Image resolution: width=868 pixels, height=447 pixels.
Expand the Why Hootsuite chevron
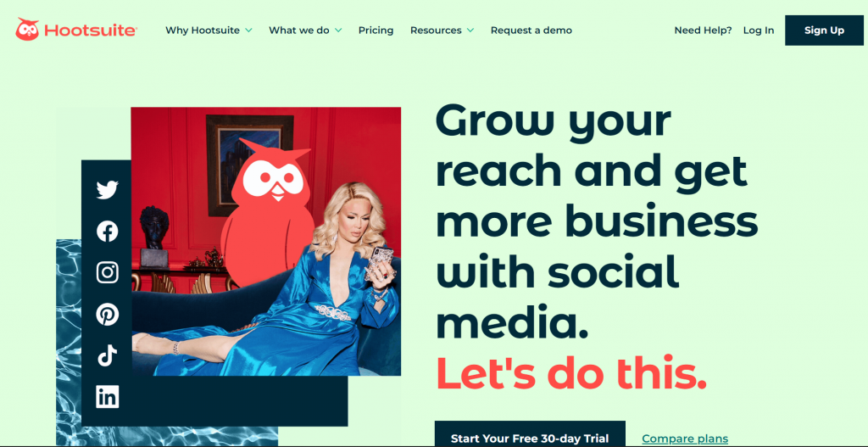[248, 31]
